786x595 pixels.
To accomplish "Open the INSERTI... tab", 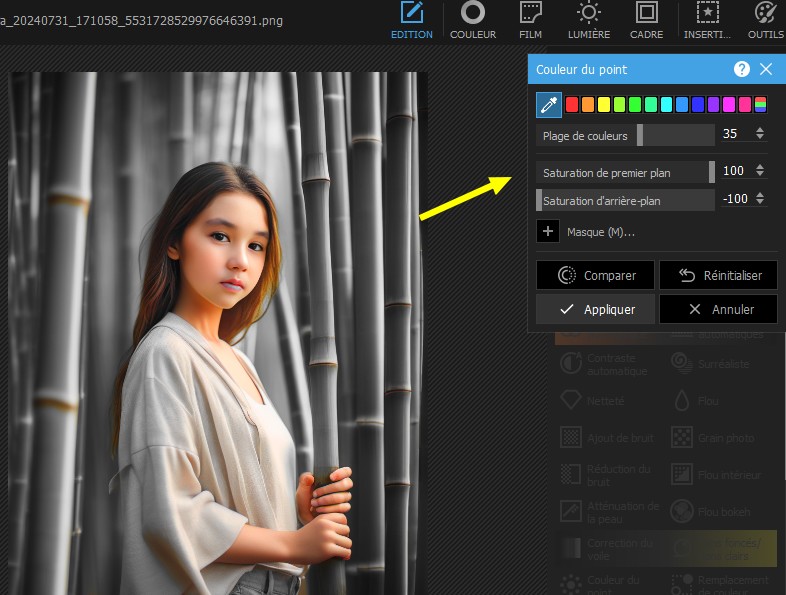I will coord(707,21).
